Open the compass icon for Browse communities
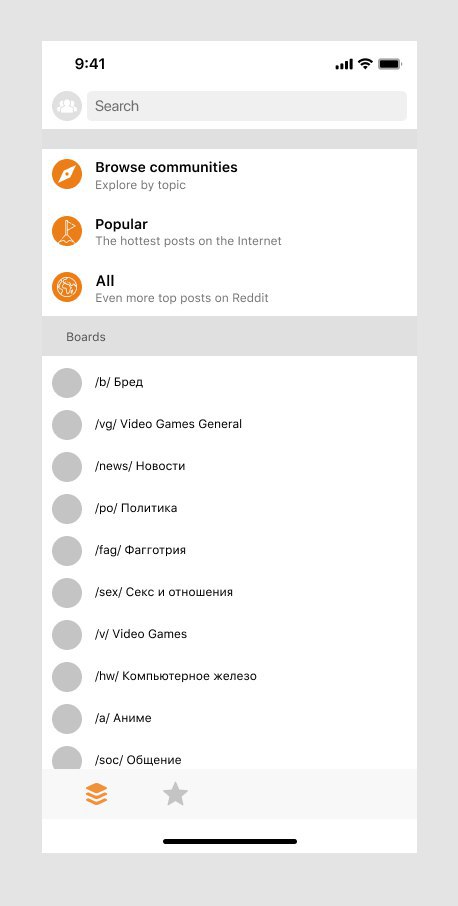Image resolution: width=458 pixels, height=906 pixels. (67, 174)
